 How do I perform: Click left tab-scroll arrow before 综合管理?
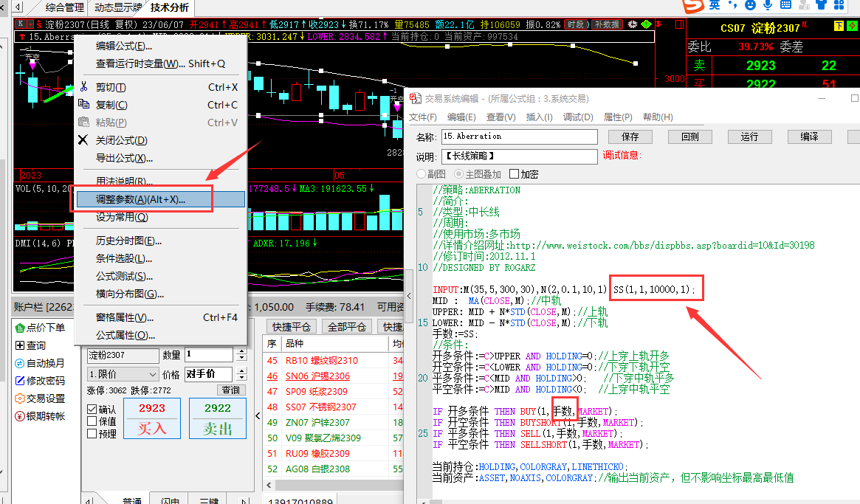pyautogui.click(x=18, y=7)
